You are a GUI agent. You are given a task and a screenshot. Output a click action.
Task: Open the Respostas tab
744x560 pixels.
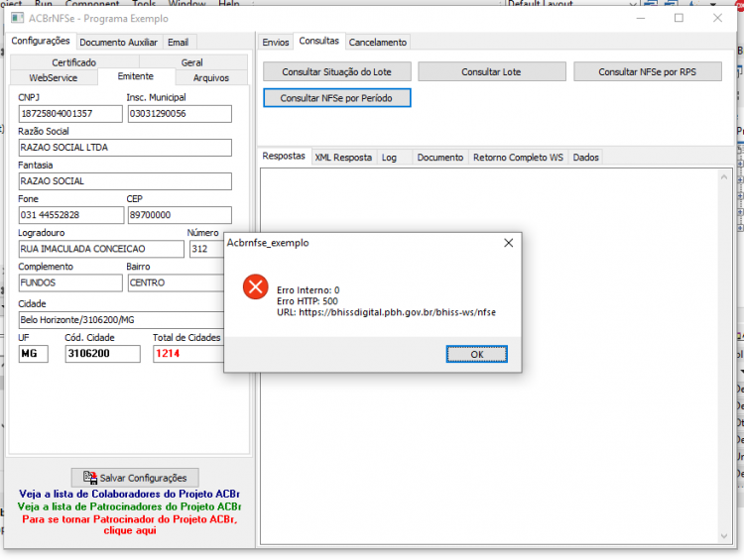coord(284,156)
